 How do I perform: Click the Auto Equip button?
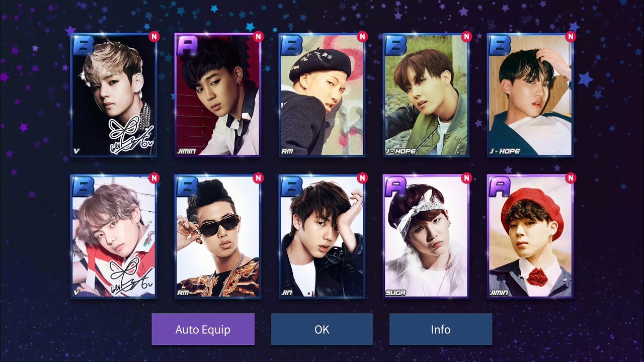203,329
